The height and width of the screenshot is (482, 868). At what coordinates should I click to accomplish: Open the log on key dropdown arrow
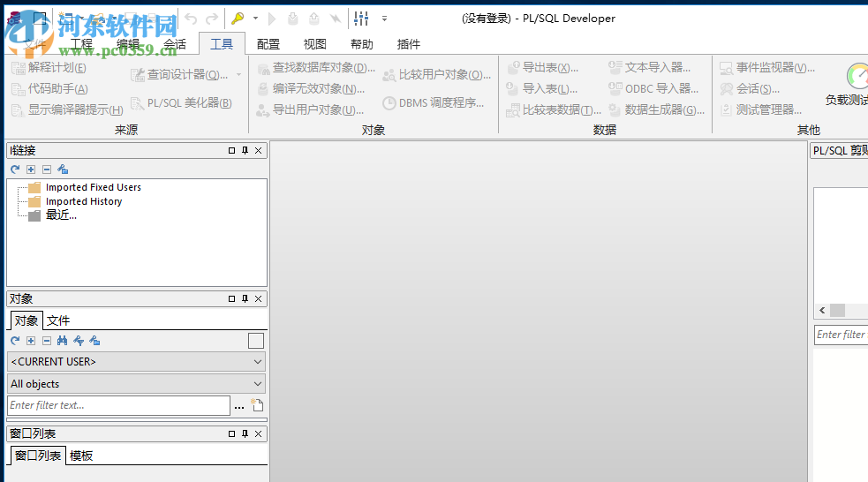(x=255, y=19)
